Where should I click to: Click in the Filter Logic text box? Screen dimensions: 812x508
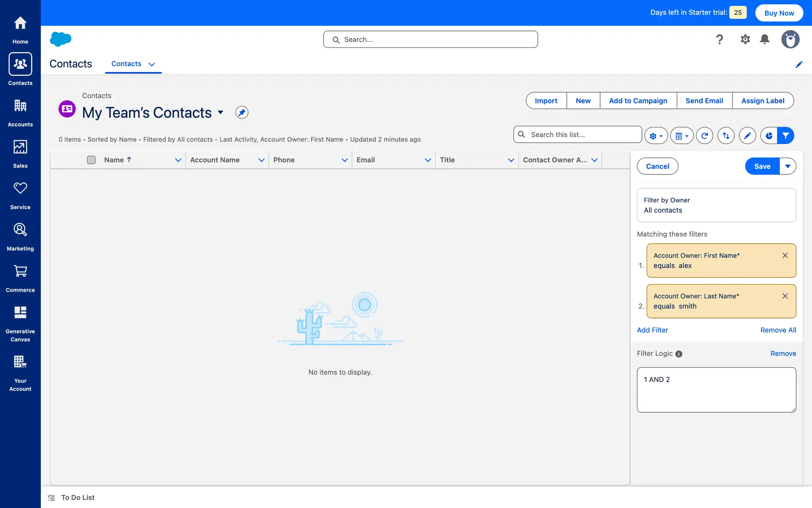tap(716, 389)
